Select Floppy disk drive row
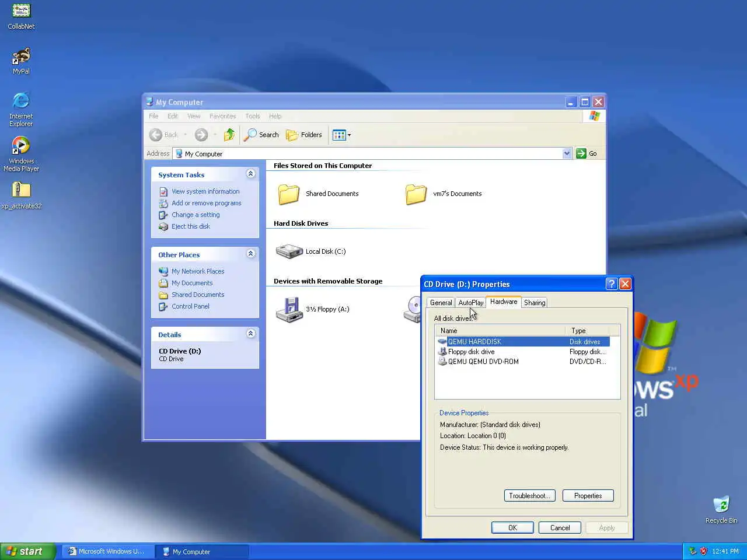The width and height of the screenshot is (747, 560). point(523,352)
